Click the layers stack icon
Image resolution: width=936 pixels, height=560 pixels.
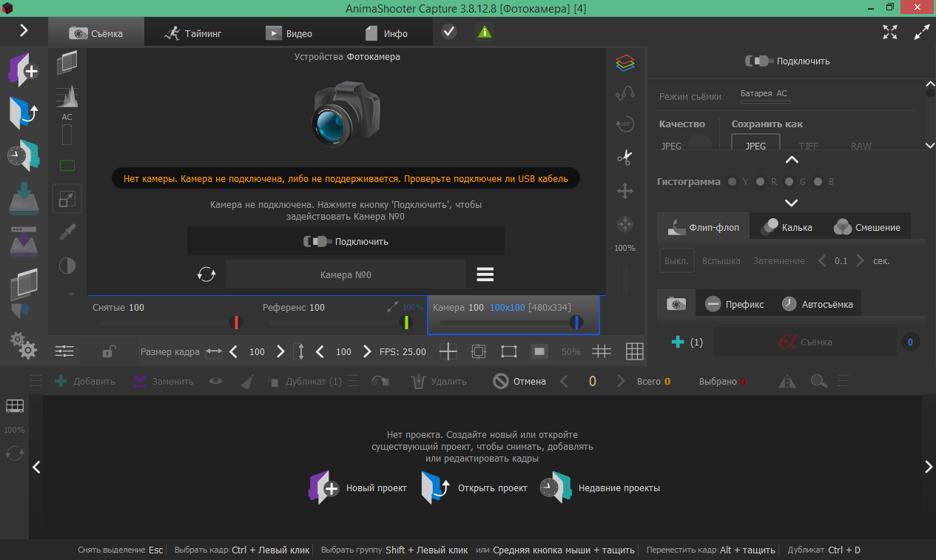pyautogui.click(x=625, y=63)
